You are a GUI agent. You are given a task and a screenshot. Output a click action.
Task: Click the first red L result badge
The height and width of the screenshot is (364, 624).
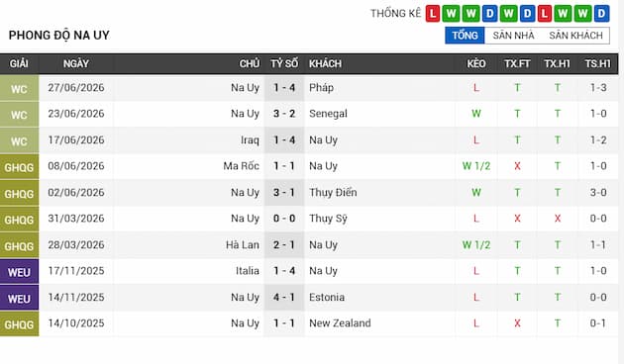point(433,14)
